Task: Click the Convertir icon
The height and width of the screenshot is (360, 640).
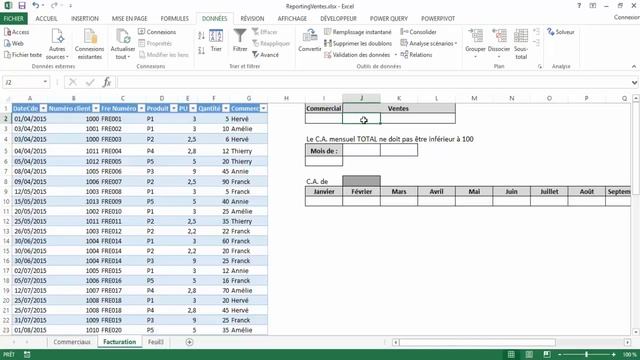Action: pos(309,41)
